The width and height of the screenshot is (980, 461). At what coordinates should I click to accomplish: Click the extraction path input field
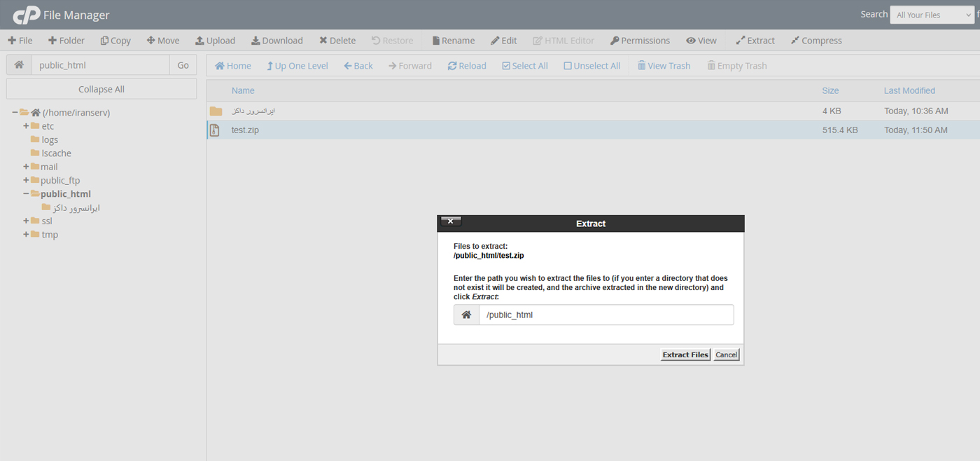point(605,315)
